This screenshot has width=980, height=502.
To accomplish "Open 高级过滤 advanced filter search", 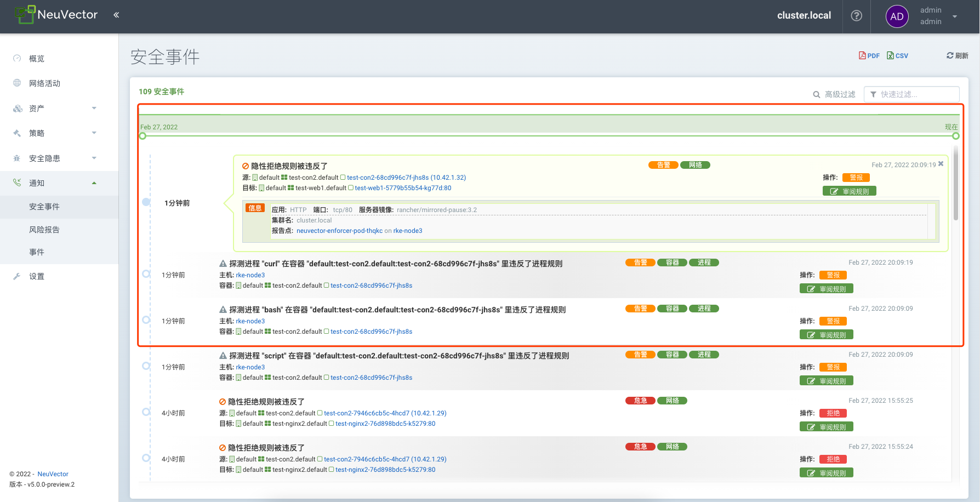I will tap(834, 94).
